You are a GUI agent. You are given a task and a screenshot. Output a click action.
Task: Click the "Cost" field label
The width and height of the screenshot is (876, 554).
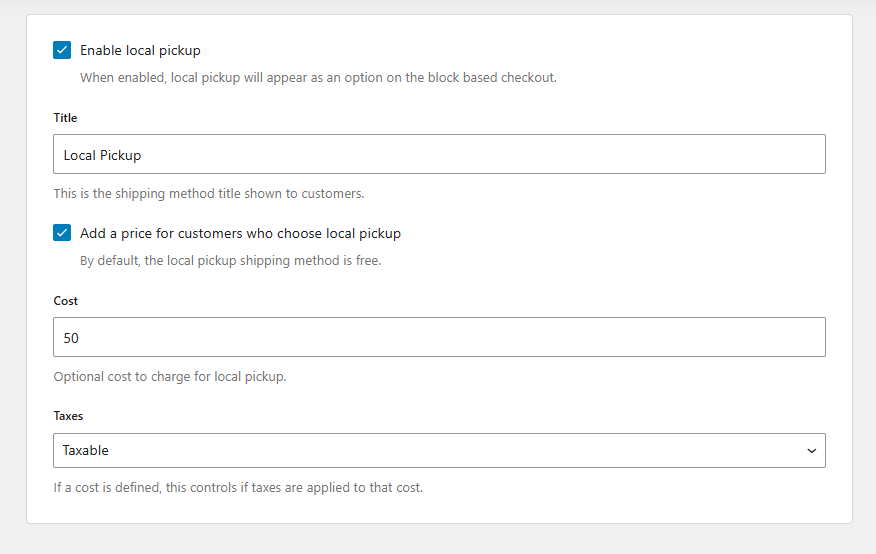point(65,301)
